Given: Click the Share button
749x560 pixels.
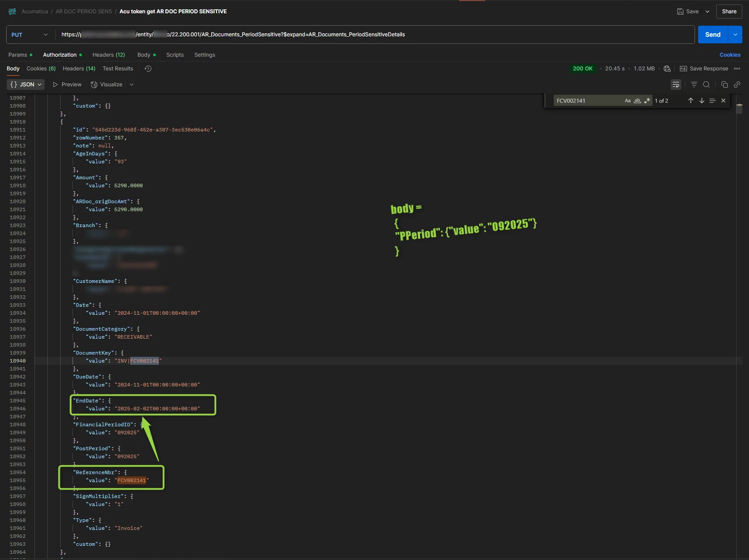Looking at the screenshot, I should point(729,12).
